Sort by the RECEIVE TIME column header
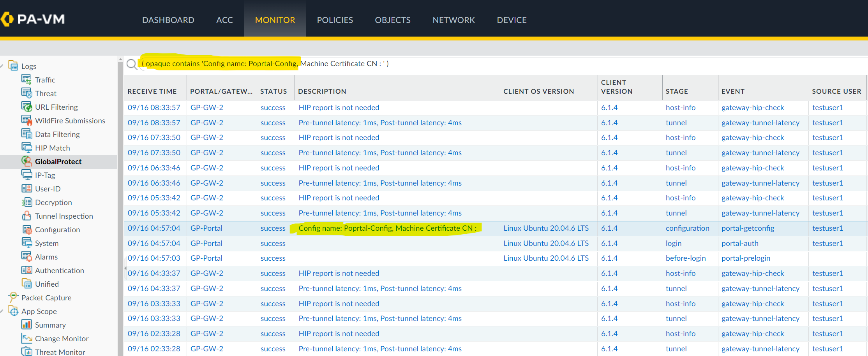Screen dimensions: 868x356 pos(152,91)
